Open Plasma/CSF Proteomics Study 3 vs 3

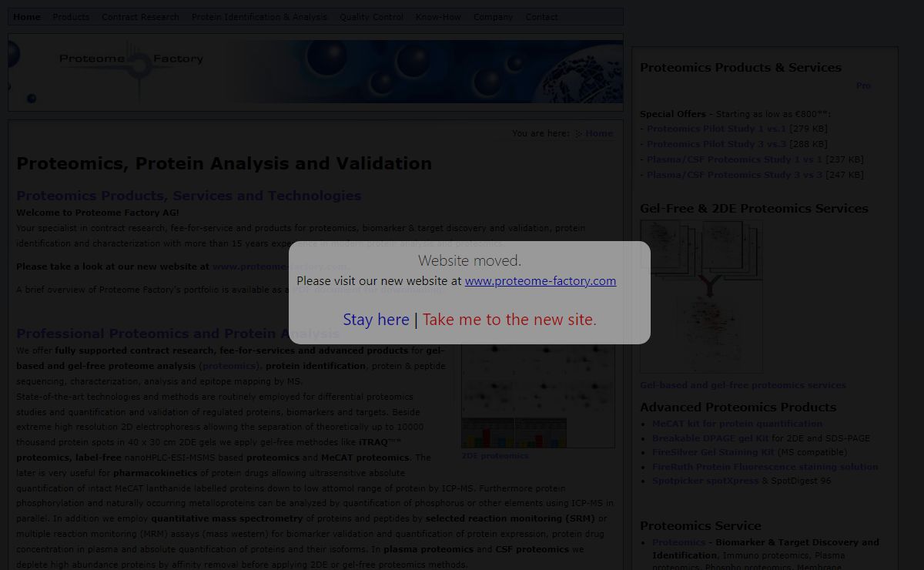tap(735, 175)
